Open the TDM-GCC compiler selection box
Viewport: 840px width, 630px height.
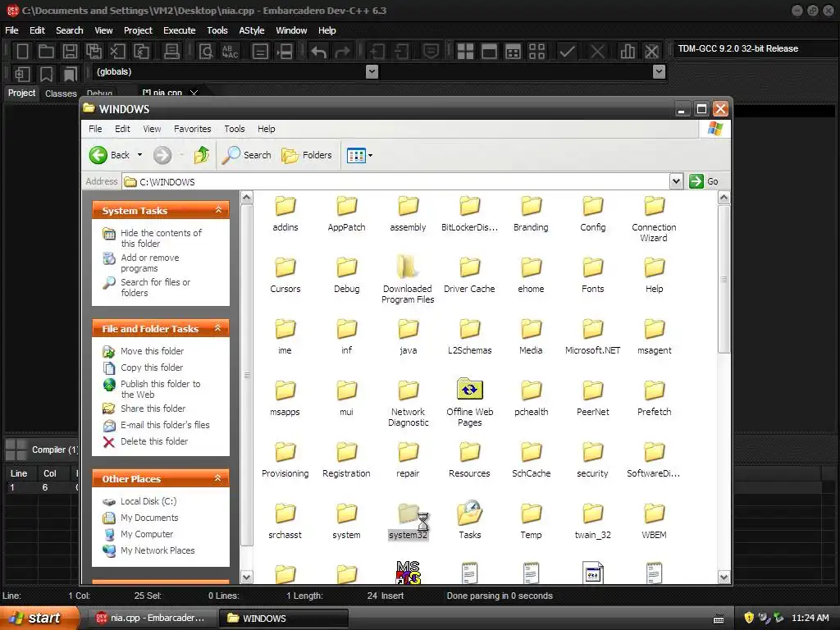coord(756,48)
